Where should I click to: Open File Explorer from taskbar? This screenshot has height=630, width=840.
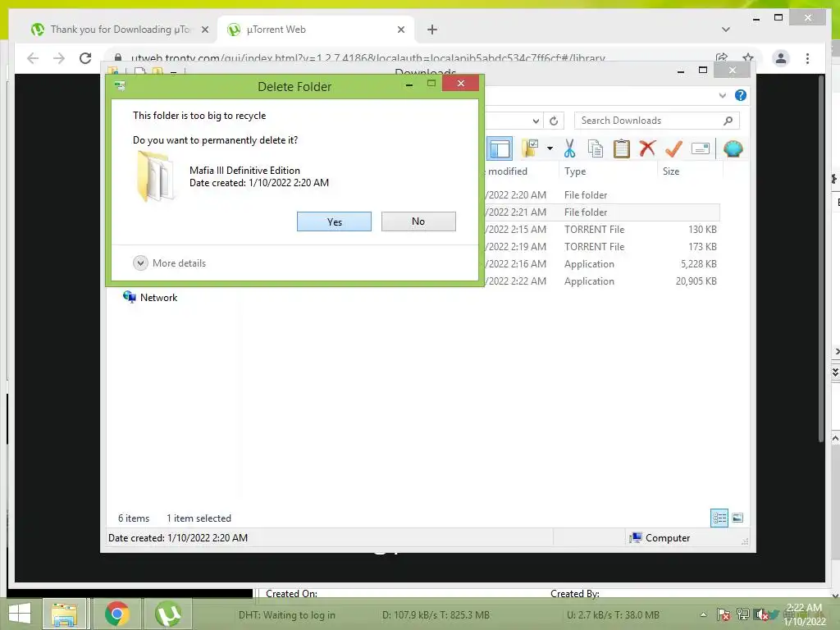pos(64,614)
